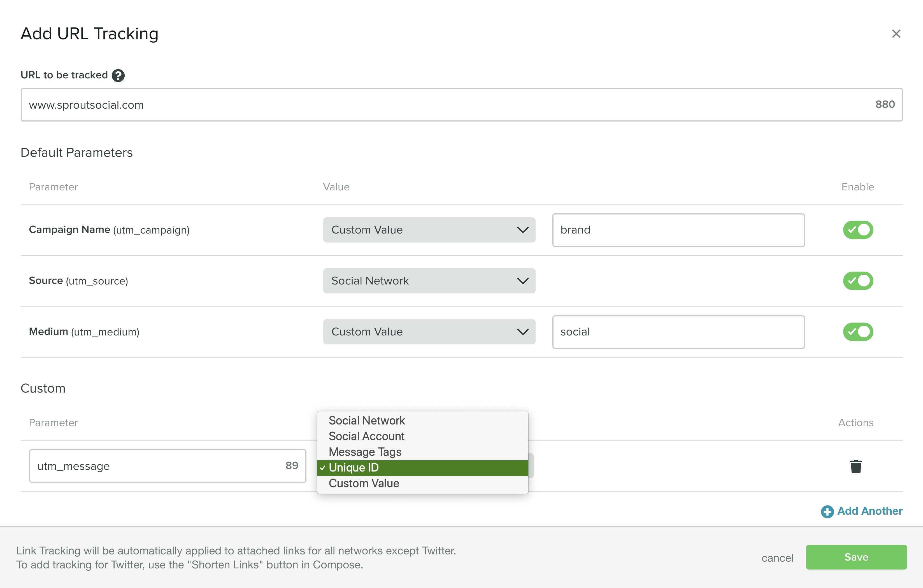Click the plus icon beside Add Another
This screenshot has height=588, width=923.
coord(827,511)
